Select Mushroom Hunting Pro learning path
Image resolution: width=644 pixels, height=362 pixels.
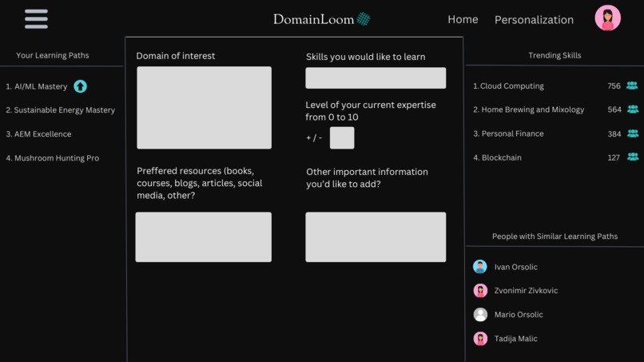53,158
